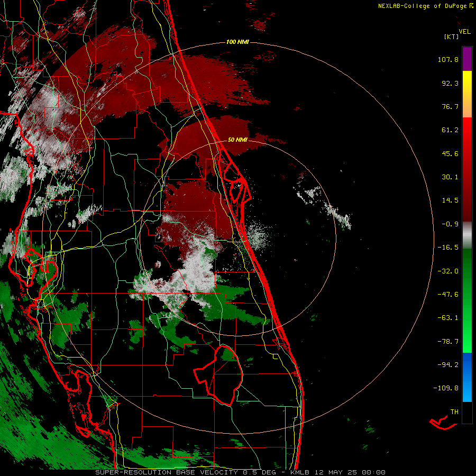Viewport: 476px width, 476px height.
Task: Click the 107.8 velocity scale value
Action: (x=448, y=59)
